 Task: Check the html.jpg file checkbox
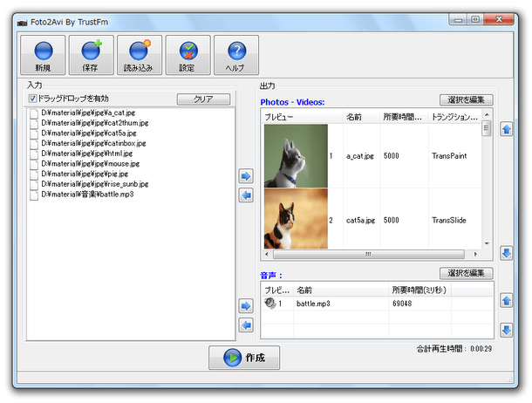coord(34,154)
